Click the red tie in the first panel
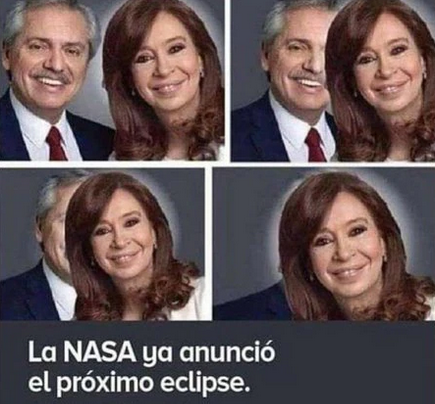 point(57,143)
